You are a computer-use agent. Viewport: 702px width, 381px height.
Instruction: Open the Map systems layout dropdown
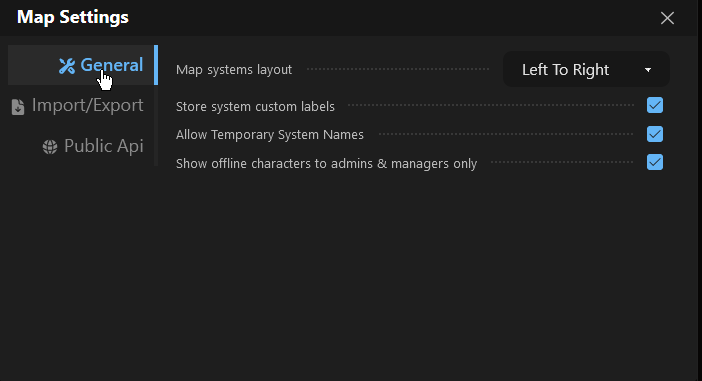(586, 69)
